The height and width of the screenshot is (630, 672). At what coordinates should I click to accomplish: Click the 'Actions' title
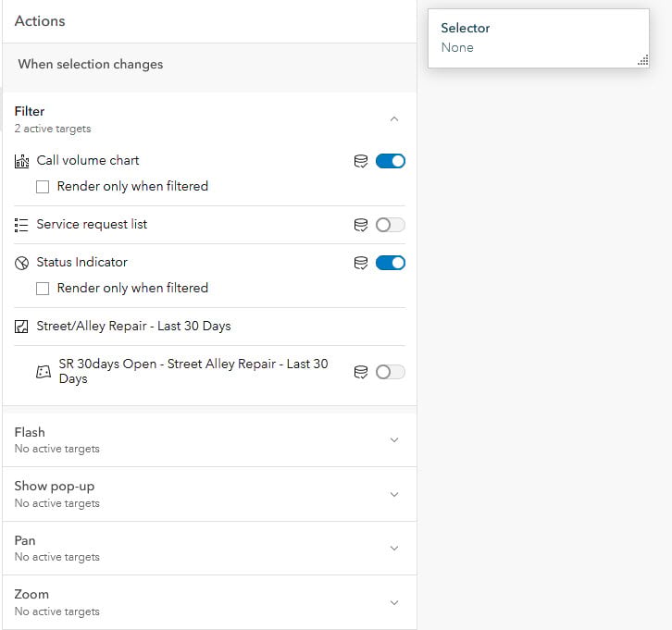[40, 21]
